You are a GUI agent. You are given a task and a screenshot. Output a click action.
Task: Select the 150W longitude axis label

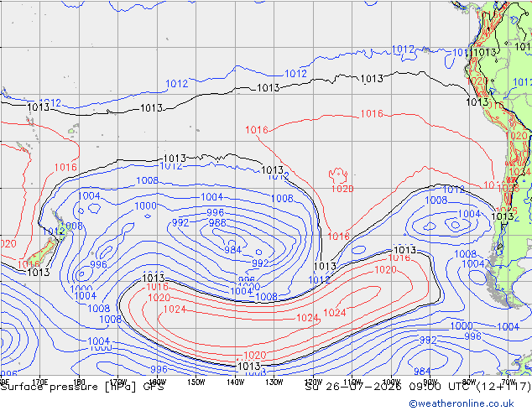196,382
